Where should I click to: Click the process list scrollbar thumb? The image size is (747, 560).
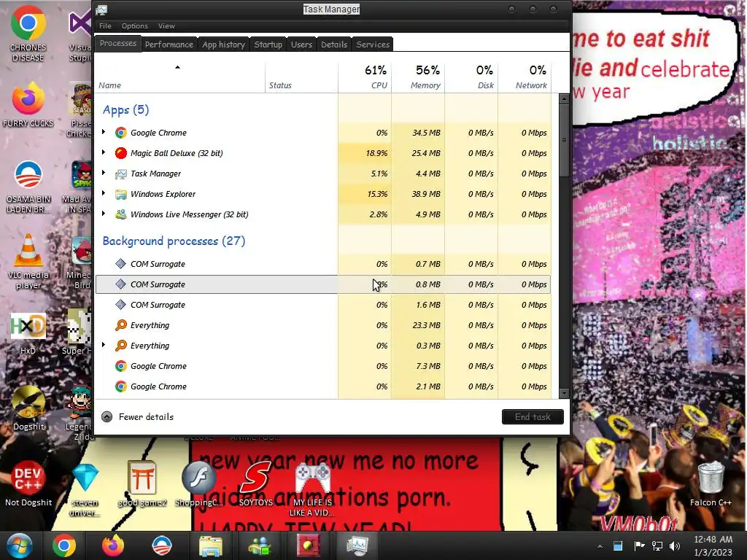tap(564, 141)
